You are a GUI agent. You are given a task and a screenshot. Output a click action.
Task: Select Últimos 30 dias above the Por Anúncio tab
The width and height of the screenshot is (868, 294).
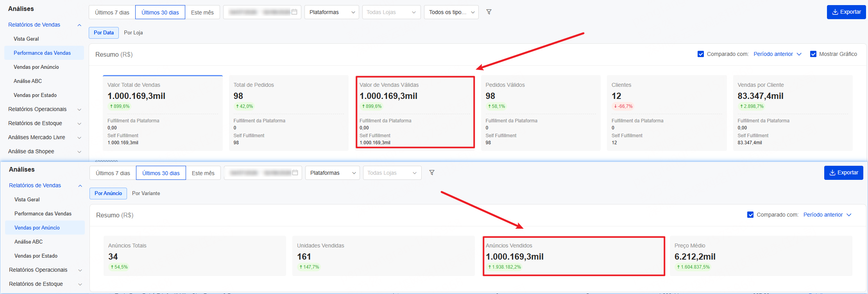pyautogui.click(x=161, y=173)
